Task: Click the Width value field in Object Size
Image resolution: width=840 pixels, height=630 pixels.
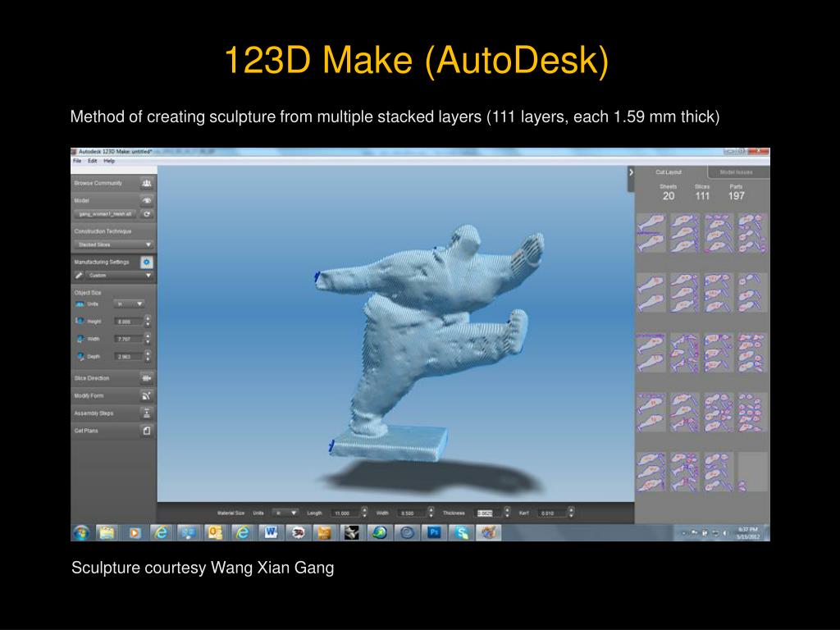Action: click(x=129, y=339)
